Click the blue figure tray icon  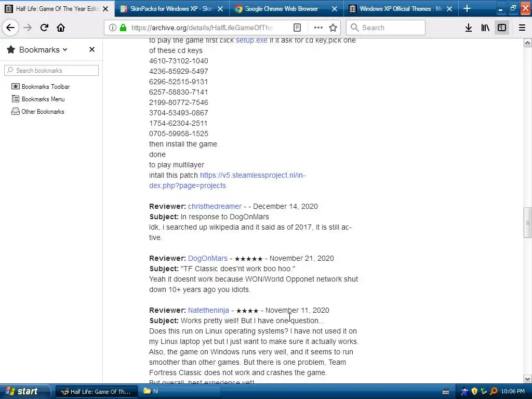pyautogui.click(x=464, y=392)
